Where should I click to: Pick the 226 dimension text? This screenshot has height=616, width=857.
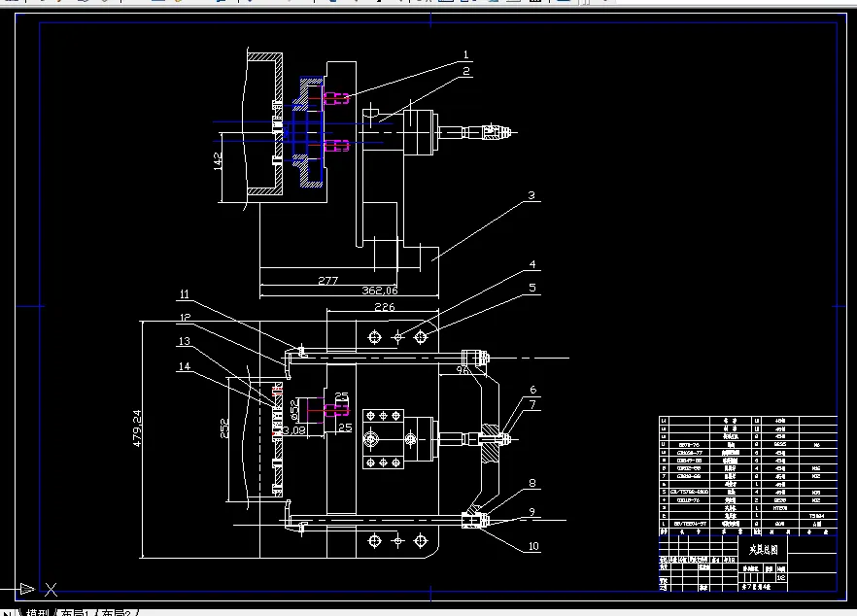pyautogui.click(x=384, y=307)
